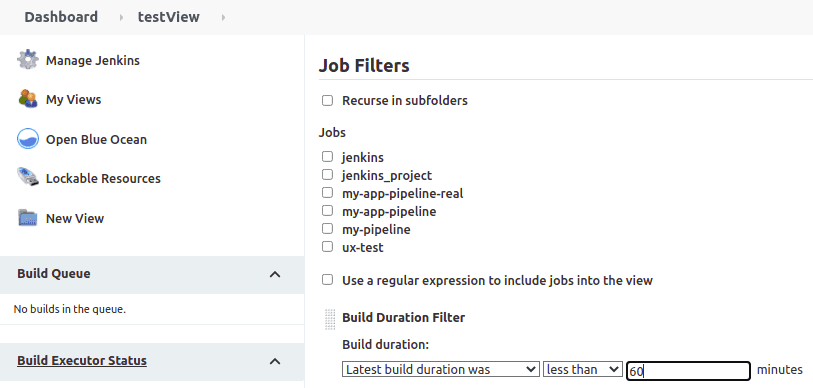The image size is (813, 388).
Task: Click the 'No builds in the queue.' text
Action: click(x=69, y=310)
